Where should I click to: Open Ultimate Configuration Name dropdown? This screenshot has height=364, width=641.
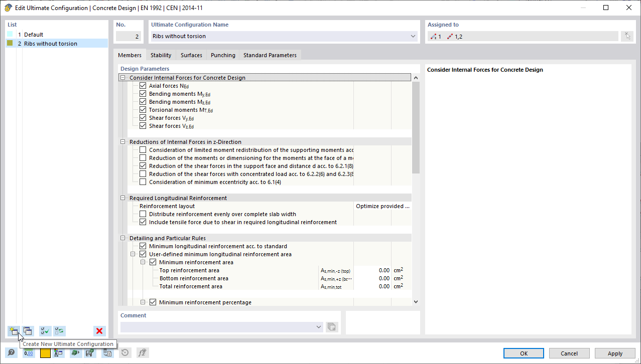point(413,36)
